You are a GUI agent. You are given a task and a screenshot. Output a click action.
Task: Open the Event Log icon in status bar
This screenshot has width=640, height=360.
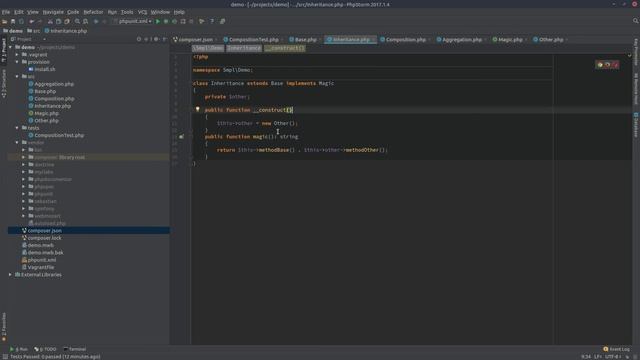(x=606, y=349)
